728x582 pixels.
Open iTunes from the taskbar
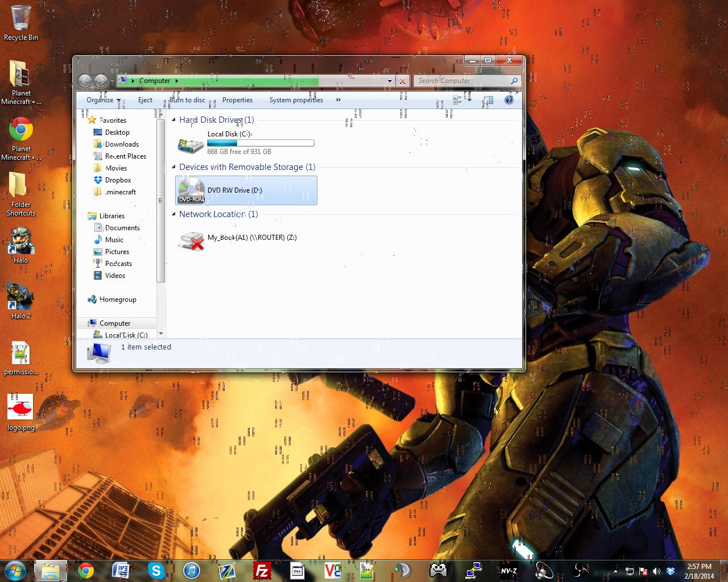pos(192,570)
